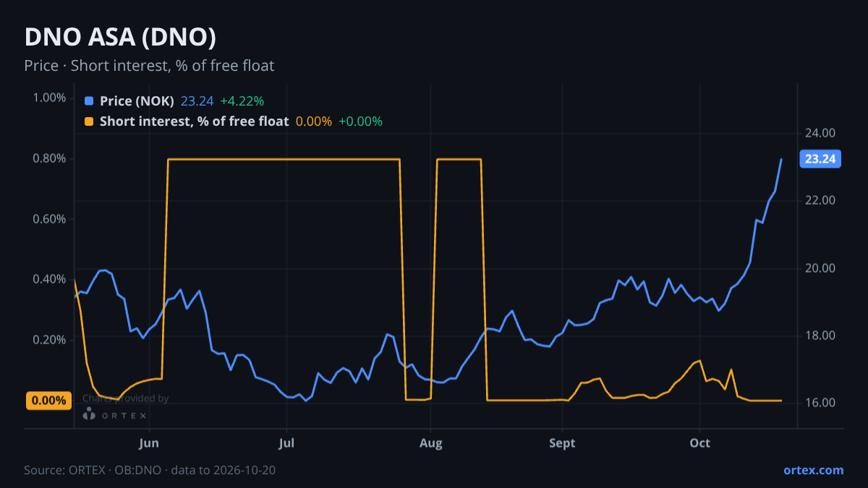The image size is (868, 488).
Task: Click the 'Price · Short interest, % of free float' subtitle
Action: click(149, 66)
